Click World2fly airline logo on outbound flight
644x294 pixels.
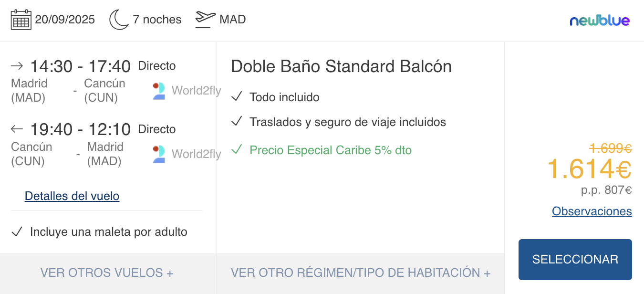tap(159, 91)
